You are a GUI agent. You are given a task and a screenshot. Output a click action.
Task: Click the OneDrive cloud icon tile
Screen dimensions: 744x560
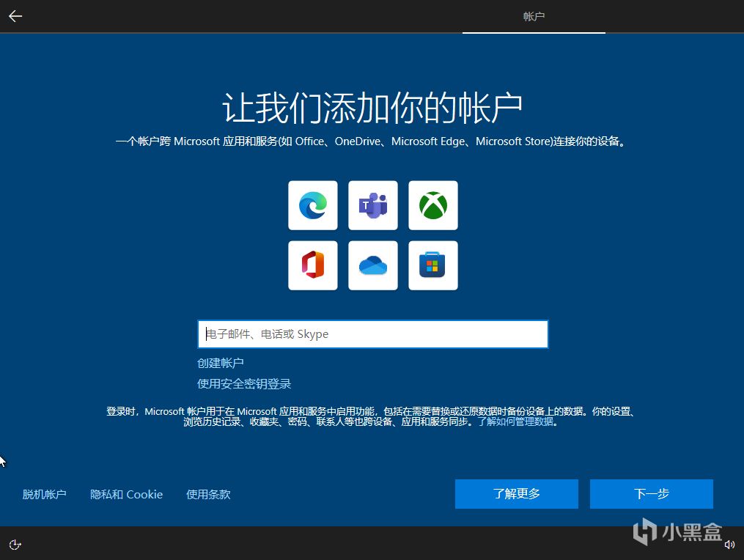coord(373,265)
